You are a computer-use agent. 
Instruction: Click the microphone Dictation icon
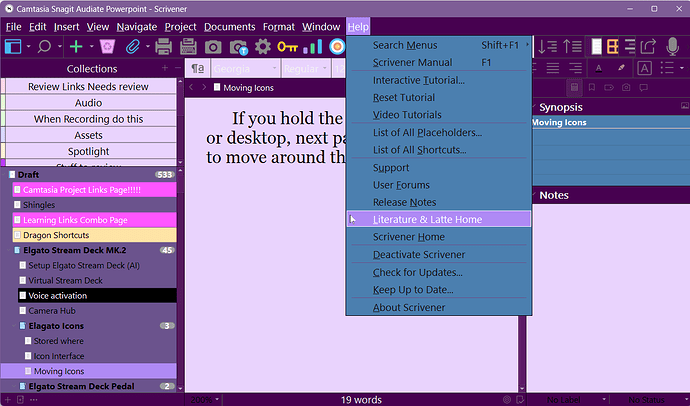pos(672,46)
